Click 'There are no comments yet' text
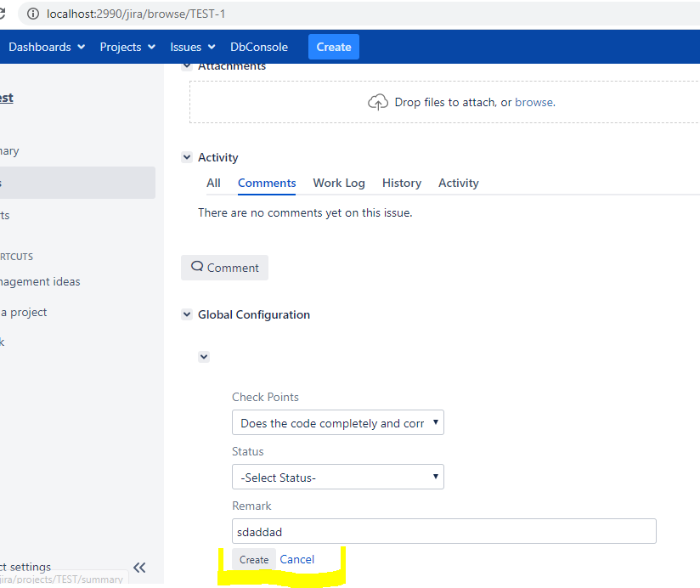This screenshot has width=700, height=588. pos(305,213)
